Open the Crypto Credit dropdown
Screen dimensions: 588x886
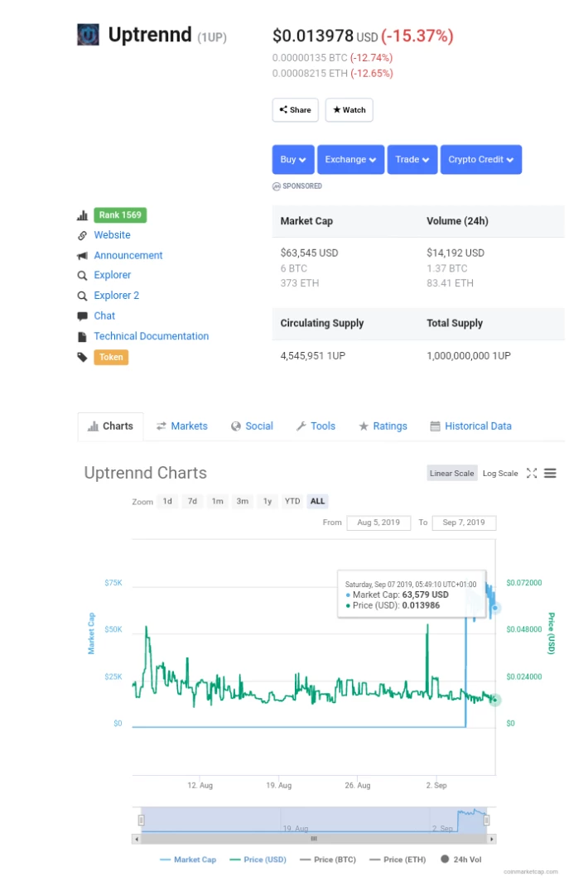pos(481,159)
